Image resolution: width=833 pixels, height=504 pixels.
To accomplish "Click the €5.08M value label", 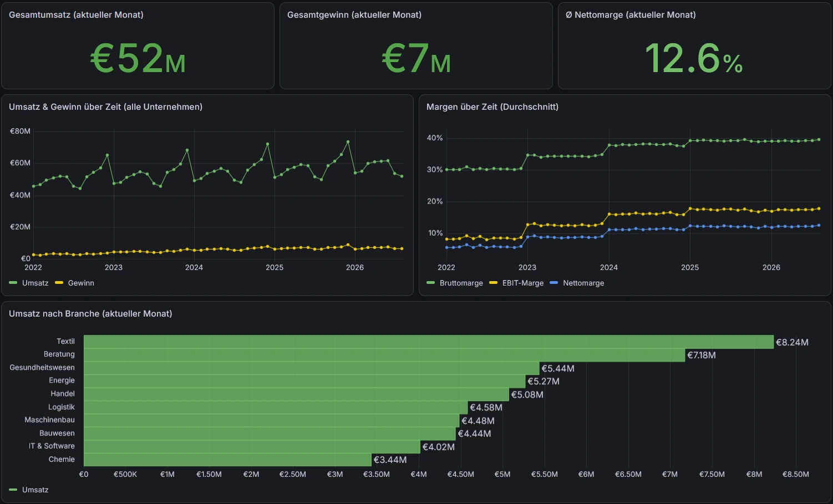I will 527,394.
